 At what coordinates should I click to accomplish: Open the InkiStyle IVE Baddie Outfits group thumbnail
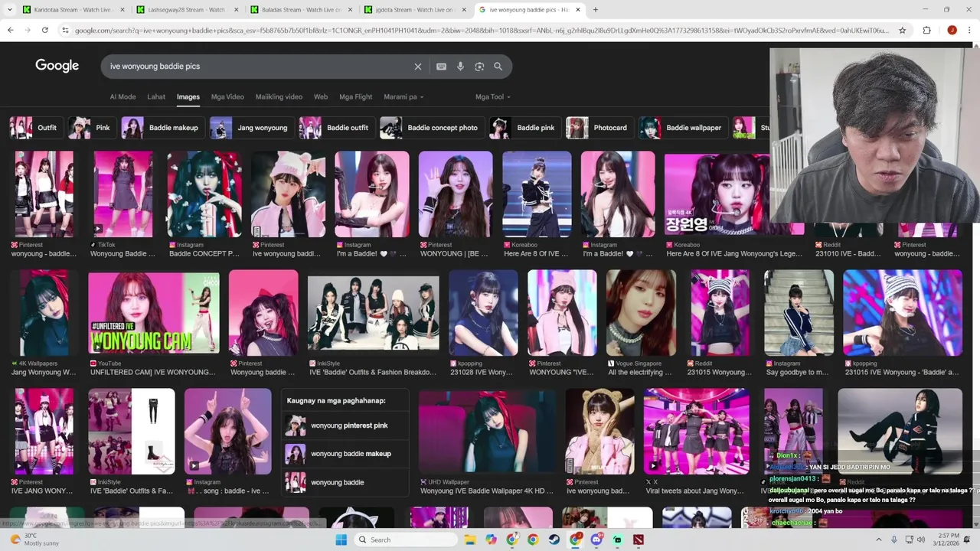point(374,313)
